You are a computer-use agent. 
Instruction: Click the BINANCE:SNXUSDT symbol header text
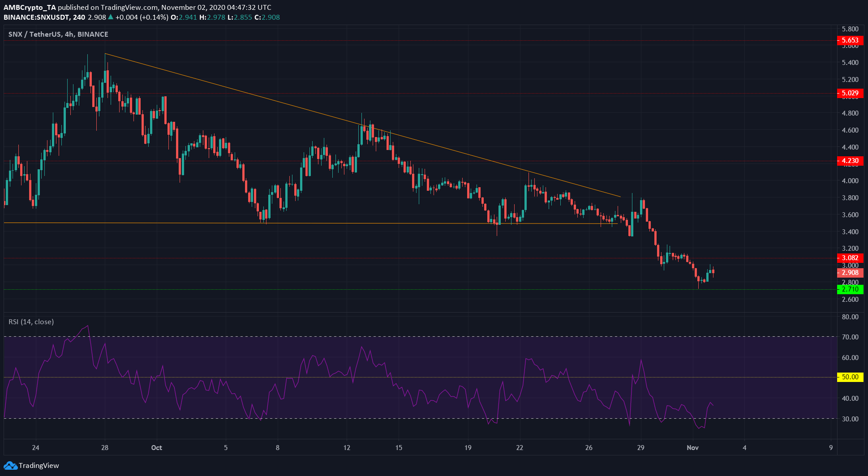(x=36, y=17)
